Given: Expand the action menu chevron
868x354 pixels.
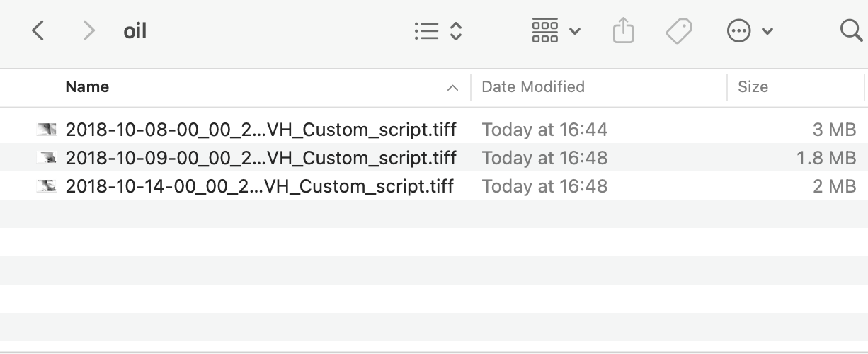Looking at the screenshot, I should pos(767,31).
